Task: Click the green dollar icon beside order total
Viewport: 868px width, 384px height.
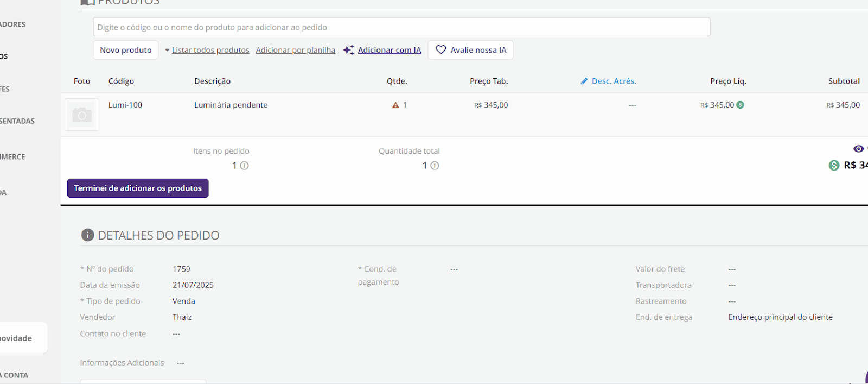Action: coord(834,166)
